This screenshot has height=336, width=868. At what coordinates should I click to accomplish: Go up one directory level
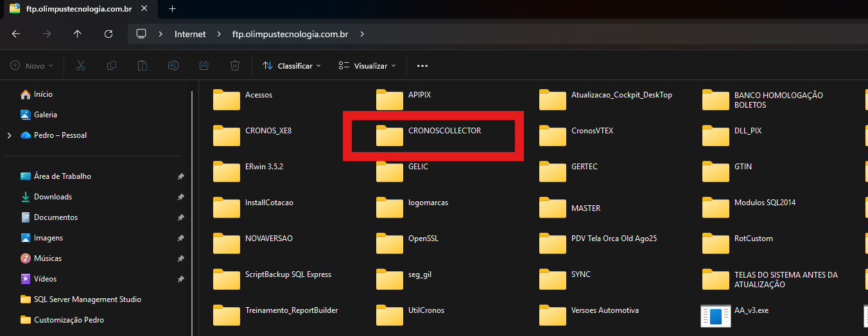point(78,34)
